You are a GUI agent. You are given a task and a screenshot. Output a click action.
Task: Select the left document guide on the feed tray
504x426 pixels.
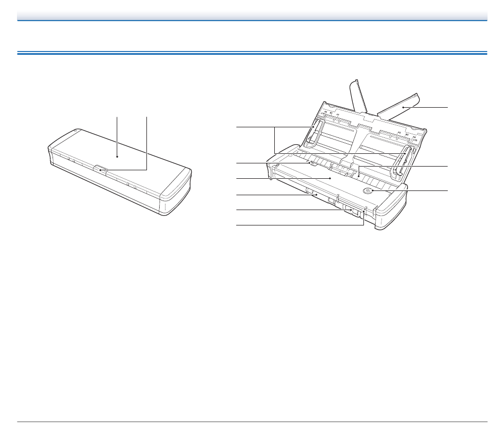coord(312,133)
